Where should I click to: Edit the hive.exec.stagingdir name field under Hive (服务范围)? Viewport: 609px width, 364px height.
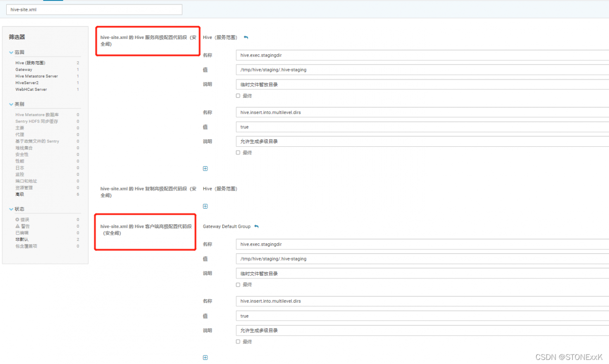[x=422, y=55]
